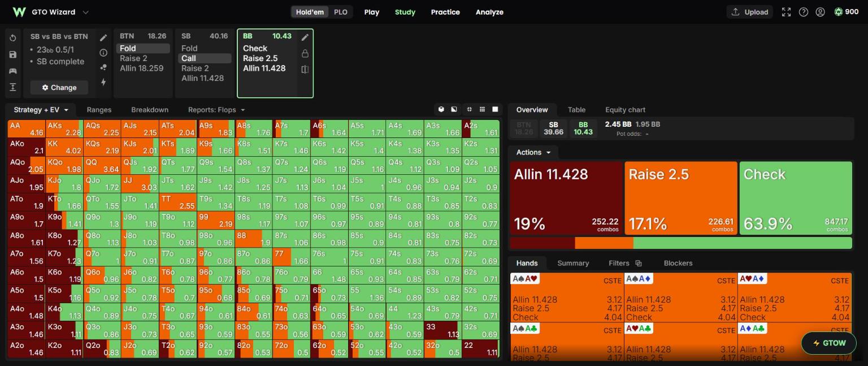868x366 pixels.
Task: Click the pencil icon on BB card
Action: tap(305, 37)
